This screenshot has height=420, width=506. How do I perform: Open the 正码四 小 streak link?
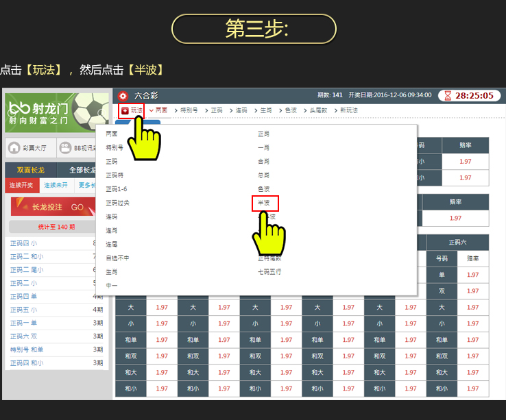pos(24,243)
